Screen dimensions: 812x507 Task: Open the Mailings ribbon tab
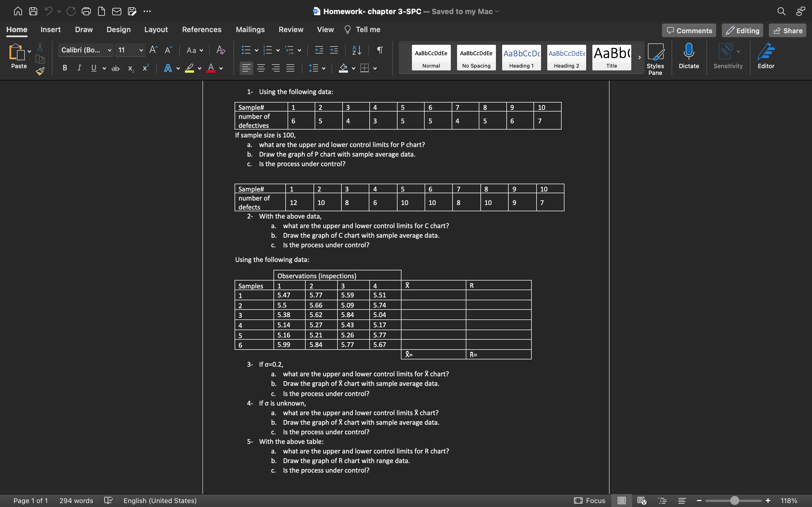point(250,30)
